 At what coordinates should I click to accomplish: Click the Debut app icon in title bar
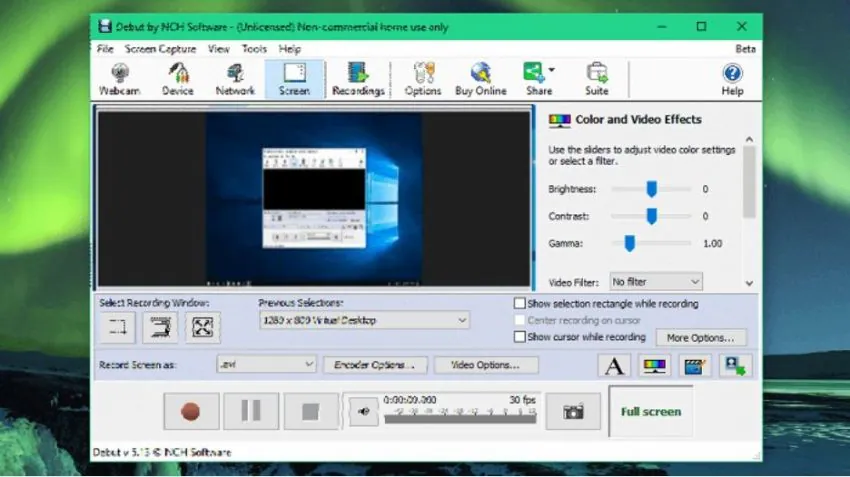[105, 27]
